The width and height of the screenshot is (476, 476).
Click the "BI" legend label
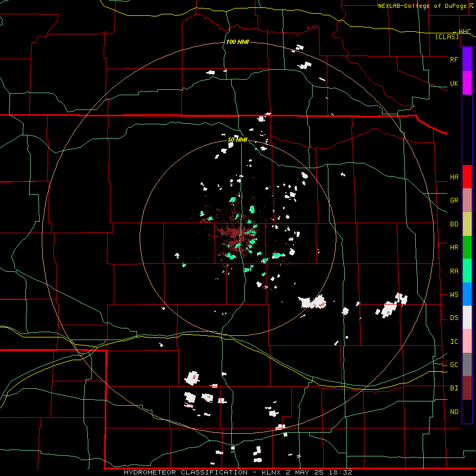pyautogui.click(x=454, y=388)
